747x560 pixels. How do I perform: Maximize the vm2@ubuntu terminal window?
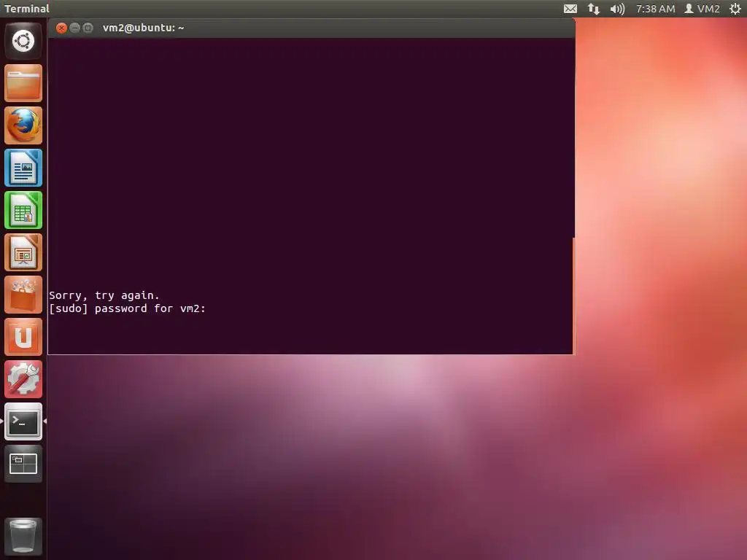pyautogui.click(x=88, y=28)
